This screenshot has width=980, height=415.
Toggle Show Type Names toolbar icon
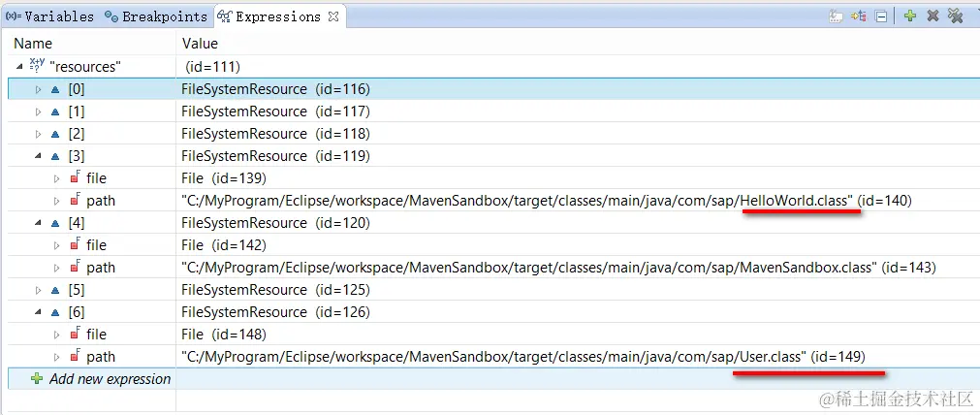836,16
